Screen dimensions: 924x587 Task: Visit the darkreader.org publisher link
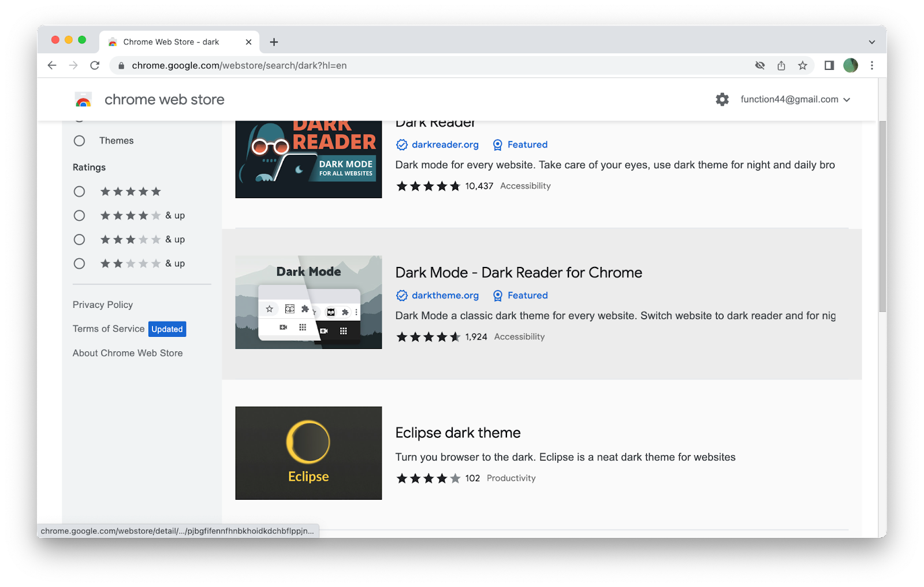coord(445,144)
